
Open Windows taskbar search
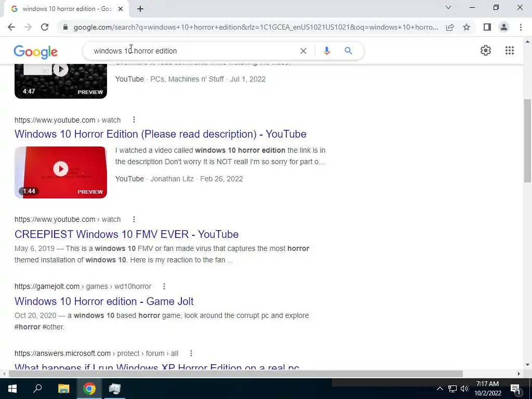(37, 389)
